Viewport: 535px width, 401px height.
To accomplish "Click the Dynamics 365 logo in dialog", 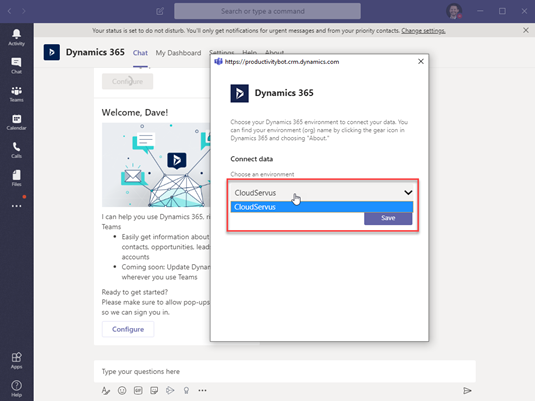I will tap(239, 93).
